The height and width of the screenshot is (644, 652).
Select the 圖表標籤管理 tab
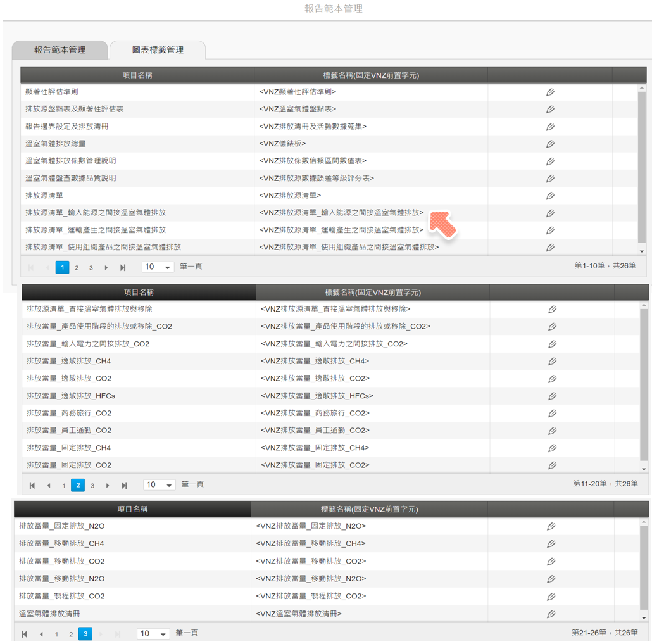click(x=158, y=50)
